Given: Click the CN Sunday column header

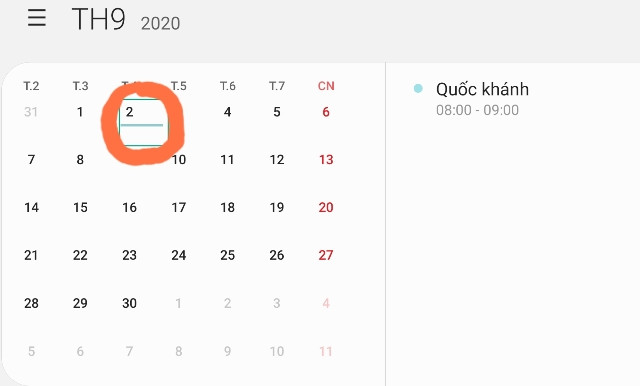Looking at the screenshot, I should (326, 86).
